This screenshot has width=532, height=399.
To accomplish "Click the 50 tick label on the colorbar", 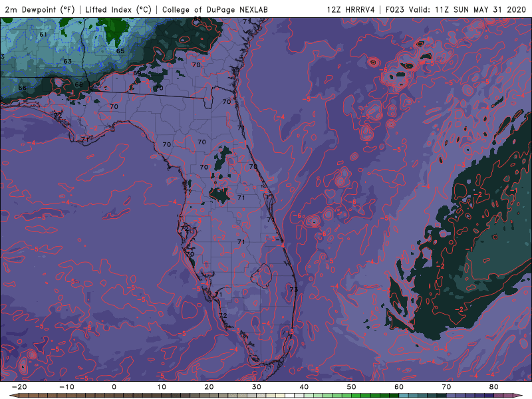I will (352, 387).
